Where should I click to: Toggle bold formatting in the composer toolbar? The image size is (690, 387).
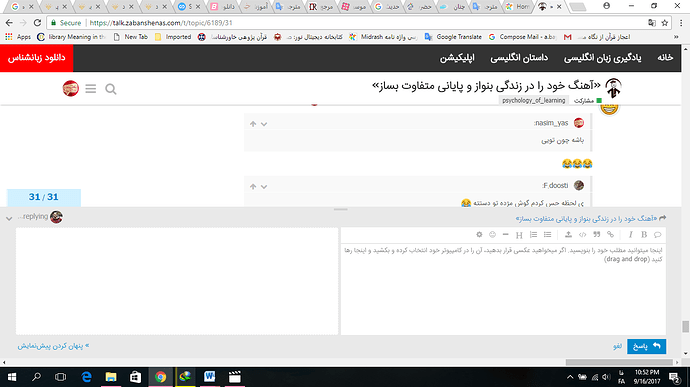coord(644,235)
